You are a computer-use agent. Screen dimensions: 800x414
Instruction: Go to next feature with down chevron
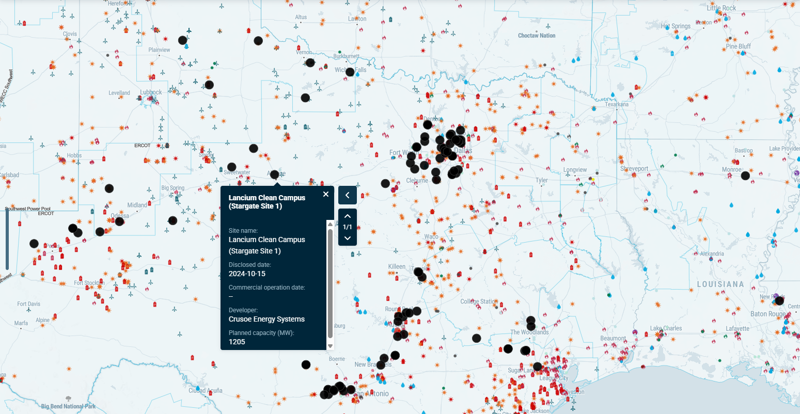click(347, 239)
